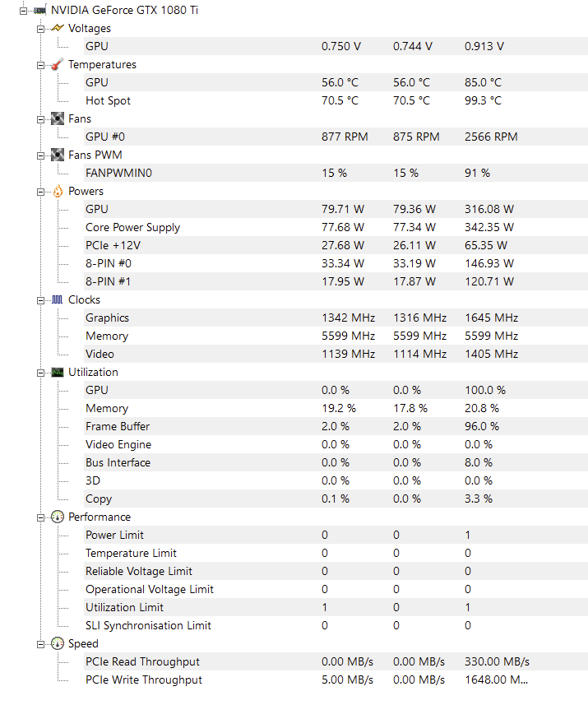This screenshot has width=588, height=705.
Task: Click the Performance gauge icon
Action: [x=57, y=517]
